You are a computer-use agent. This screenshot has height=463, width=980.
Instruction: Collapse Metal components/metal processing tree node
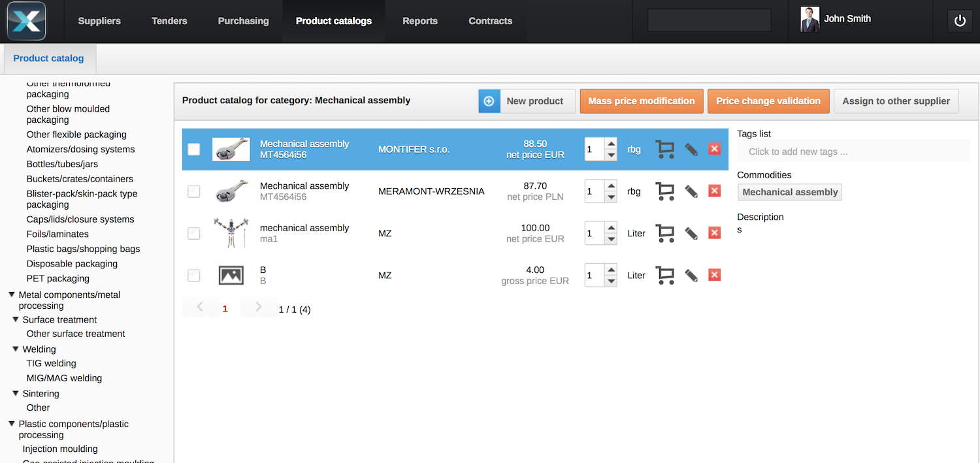pos(12,295)
